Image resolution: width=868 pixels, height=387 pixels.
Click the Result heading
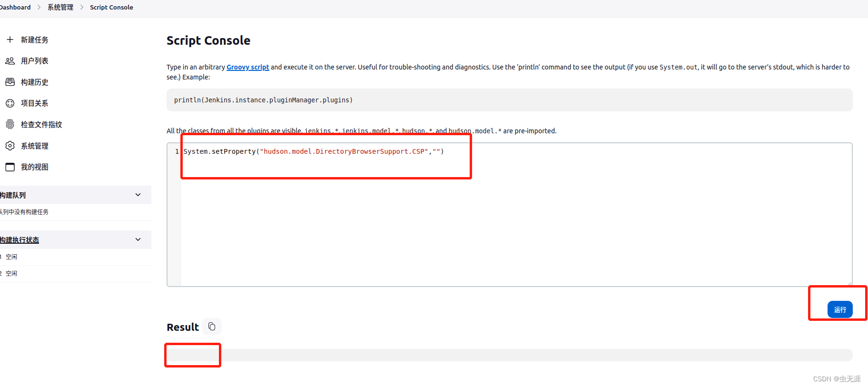(x=183, y=327)
